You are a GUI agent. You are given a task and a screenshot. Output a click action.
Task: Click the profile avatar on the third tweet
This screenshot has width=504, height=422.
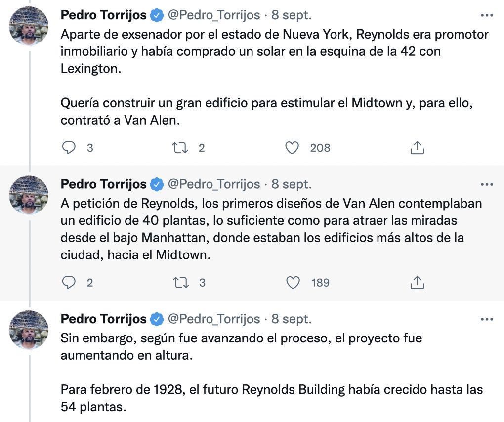click(29, 329)
